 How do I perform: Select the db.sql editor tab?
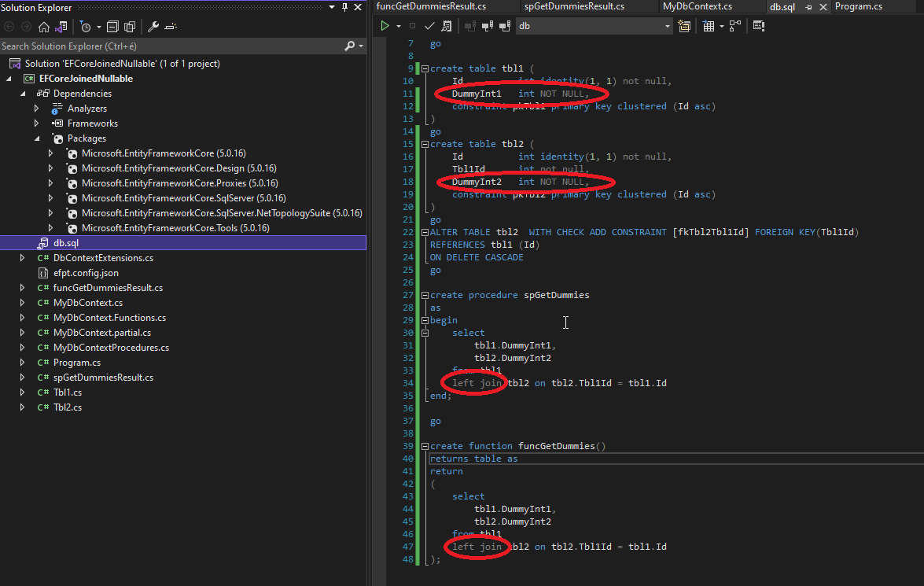pyautogui.click(x=782, y=6)
